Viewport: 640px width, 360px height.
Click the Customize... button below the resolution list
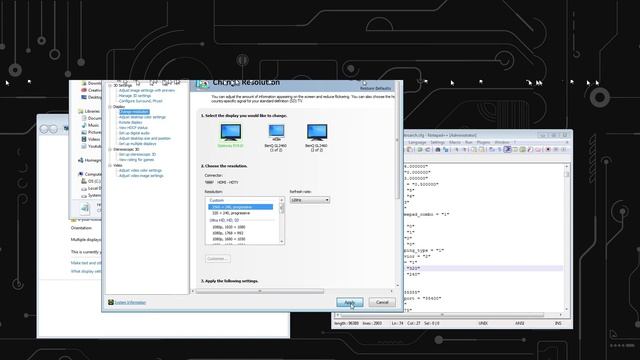tap(218, 259)
